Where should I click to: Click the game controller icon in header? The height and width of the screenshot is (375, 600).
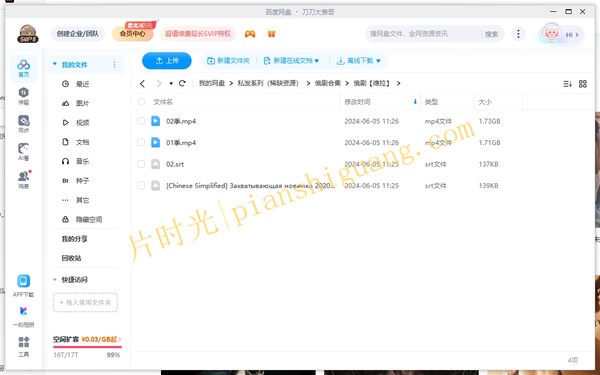coord(250,34)
